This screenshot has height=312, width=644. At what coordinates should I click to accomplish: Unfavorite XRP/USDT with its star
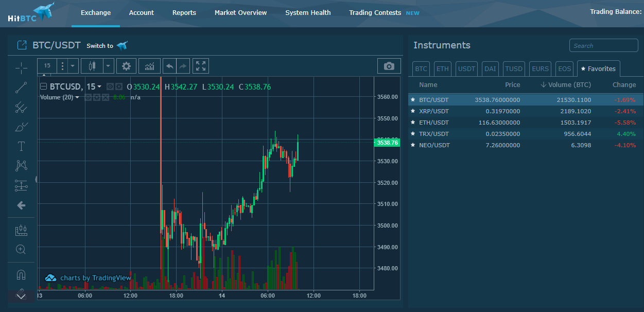[413, 111]
